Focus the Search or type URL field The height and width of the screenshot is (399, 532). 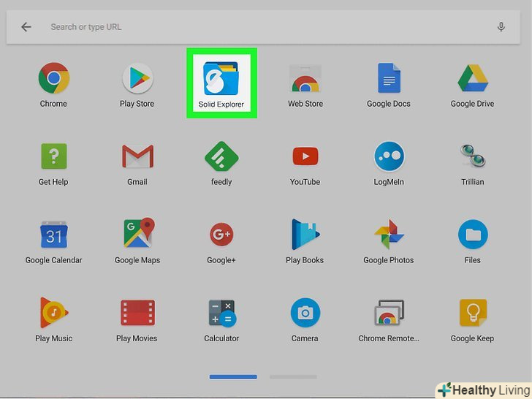[263, 27]
